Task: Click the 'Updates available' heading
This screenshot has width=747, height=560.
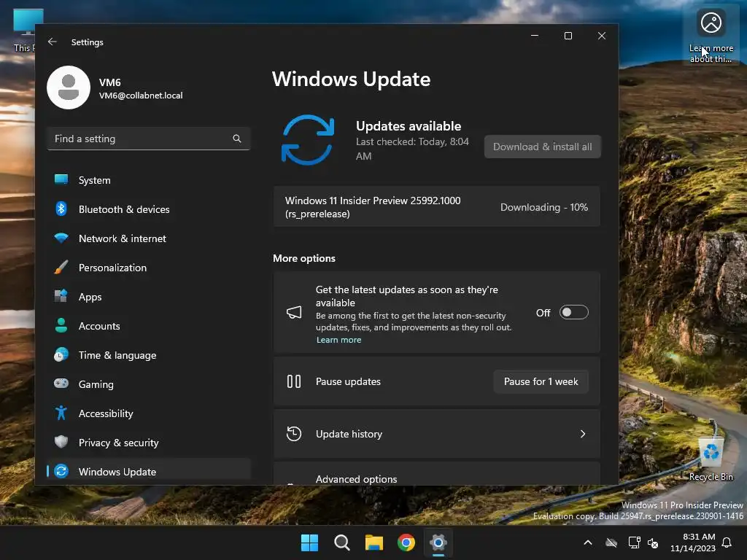Action: [409, 125]
